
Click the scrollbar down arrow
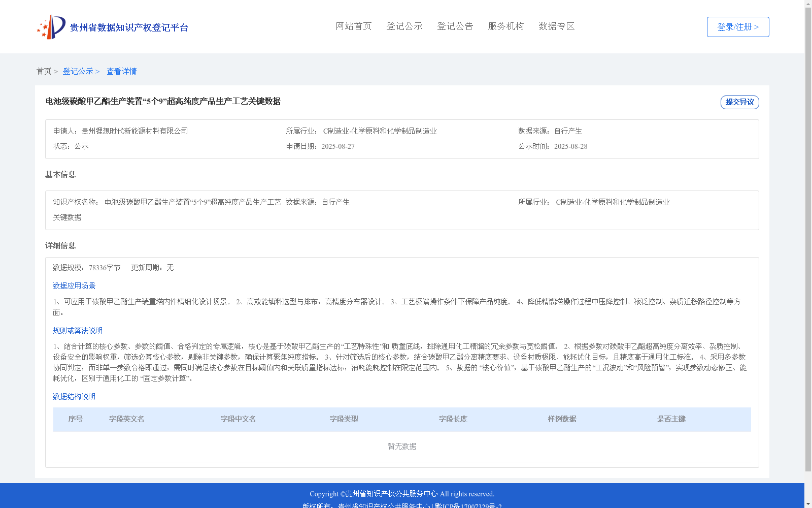point(808,504)
